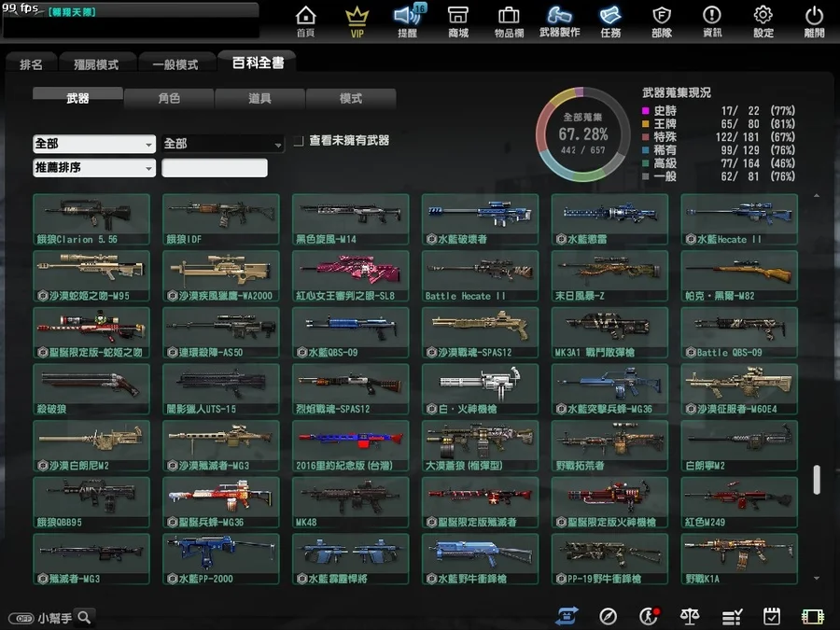Open the 部隊 clan shield icon
This screenshot has height=630, width=840.
coord(662,21)
